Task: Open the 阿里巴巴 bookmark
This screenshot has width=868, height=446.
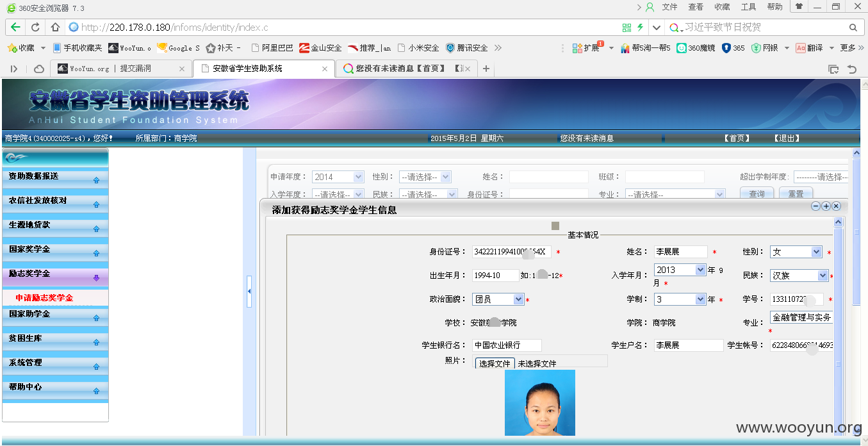Action: click(272, 48)
